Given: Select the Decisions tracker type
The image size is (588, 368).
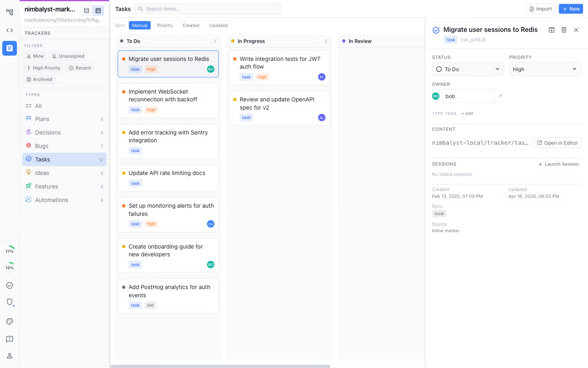Looking at the screenshot, I should pyautogui.click(x=65, y=132).
